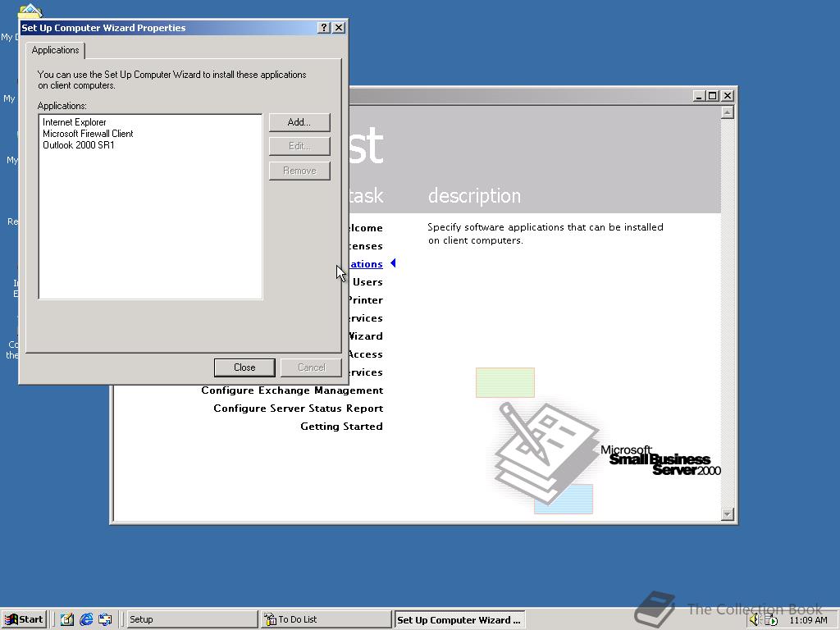Click the dialog's Cancel button
The height and width of the screenshot is (630, 840).
coord(311,367)
